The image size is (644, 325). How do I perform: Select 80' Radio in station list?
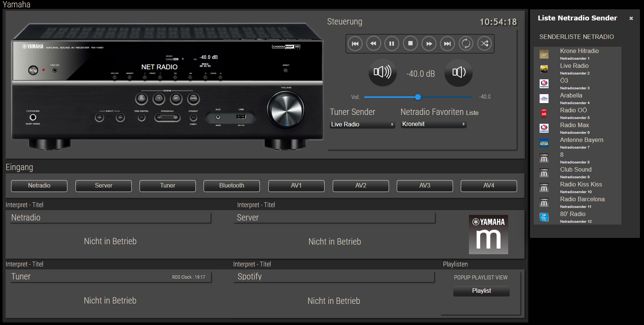click(x=573, y=214)
